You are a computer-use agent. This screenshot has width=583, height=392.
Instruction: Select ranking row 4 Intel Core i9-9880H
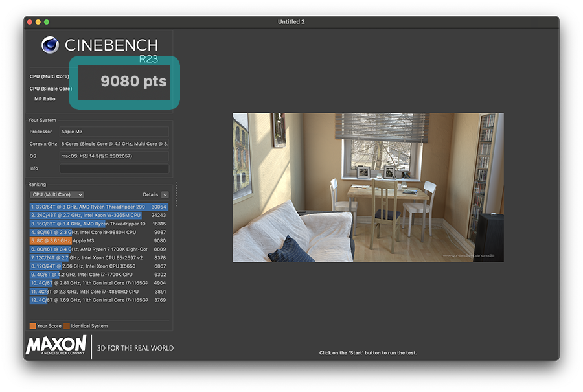click(99, 232)
